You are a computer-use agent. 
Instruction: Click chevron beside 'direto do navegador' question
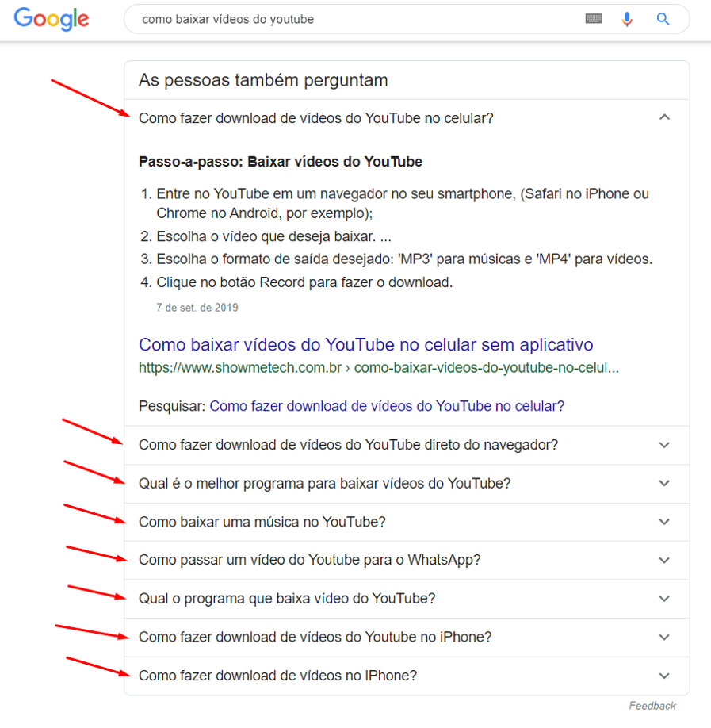(664, 445)
